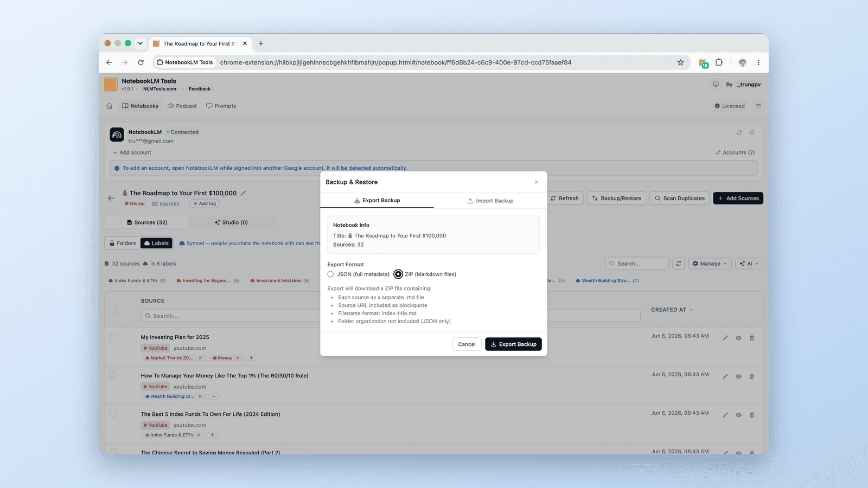Add a label to My Investing Plan source
868x488 pixels.
251,358
